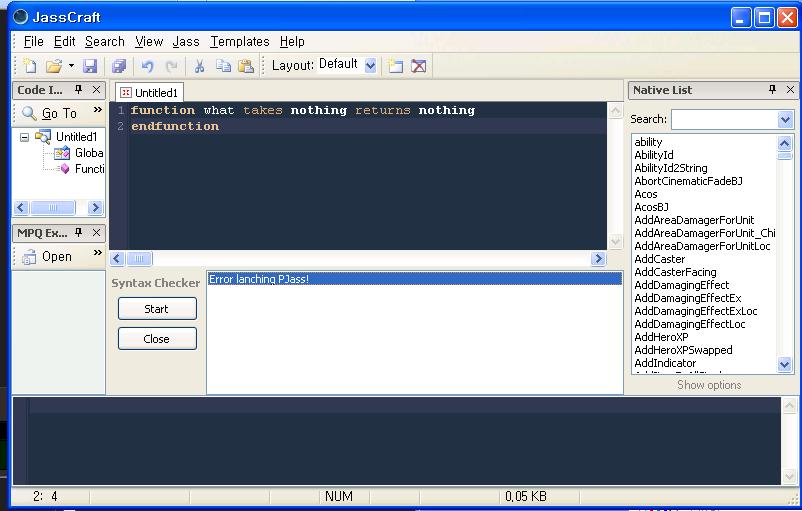Click the Save All toolbar icon
Screen dimensions: 802x511
(x=119, y=66)
